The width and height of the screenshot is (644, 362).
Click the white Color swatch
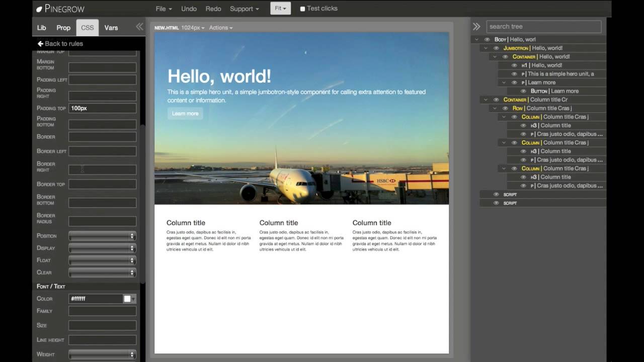127,299
